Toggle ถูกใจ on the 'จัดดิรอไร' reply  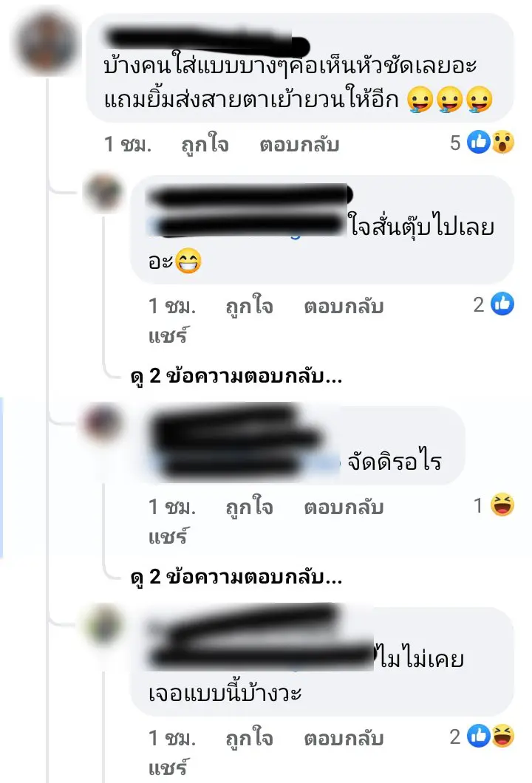click(249, 507)
